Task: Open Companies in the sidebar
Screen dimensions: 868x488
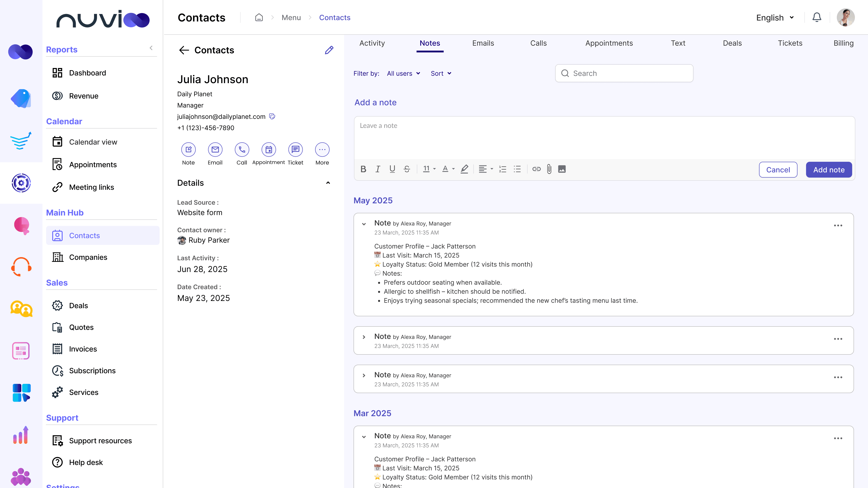Action: click(x=88, y=257)
